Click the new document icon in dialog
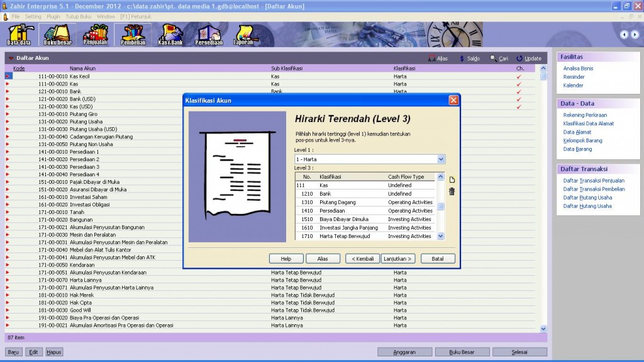This screenshot has width=644, height=362. pos(452,180)
